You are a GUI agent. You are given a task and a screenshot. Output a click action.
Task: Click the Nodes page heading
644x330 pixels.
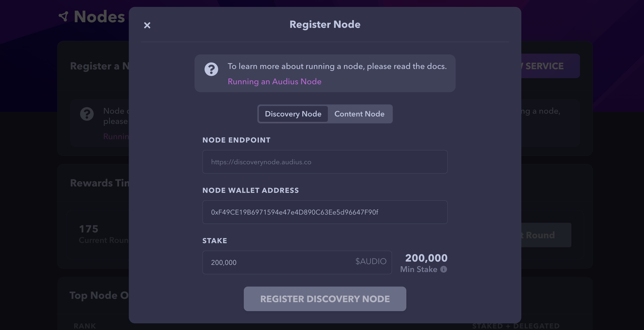[99, 17]
